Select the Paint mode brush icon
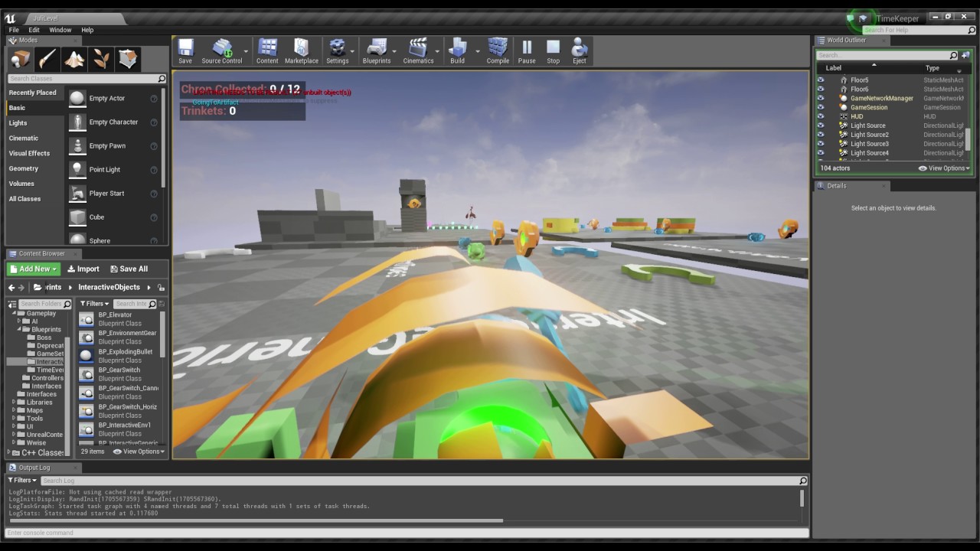The height and width of the screenshot is (551, 980). coord(47,59)
